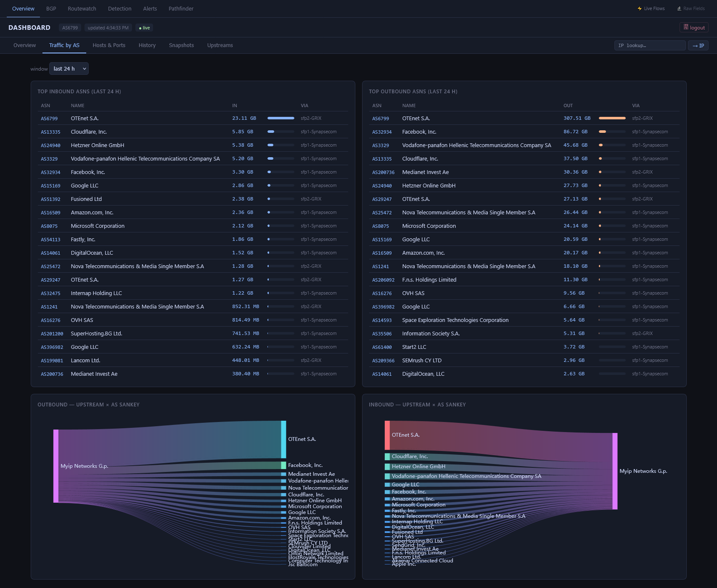Click AS200736 link in outbound table
This screenshot has width=717, height=588.
click(x=383, y=172)
